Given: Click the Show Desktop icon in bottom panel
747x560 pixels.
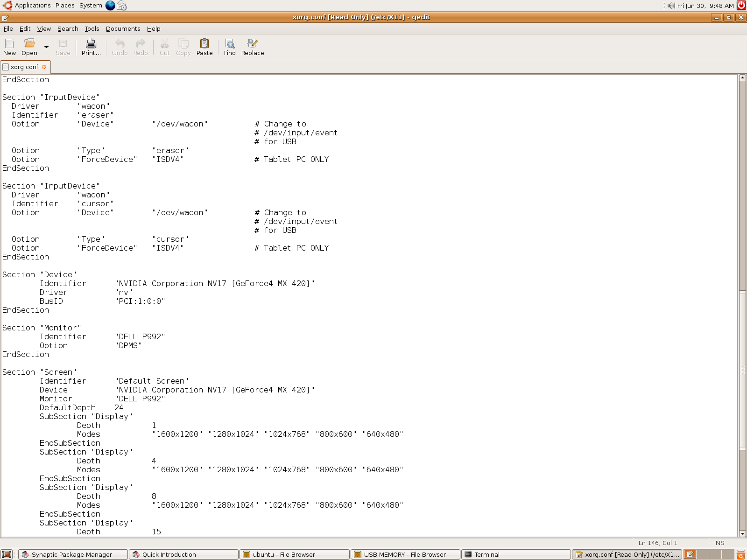Looking at the screenshot, I should tap(7, 554).
